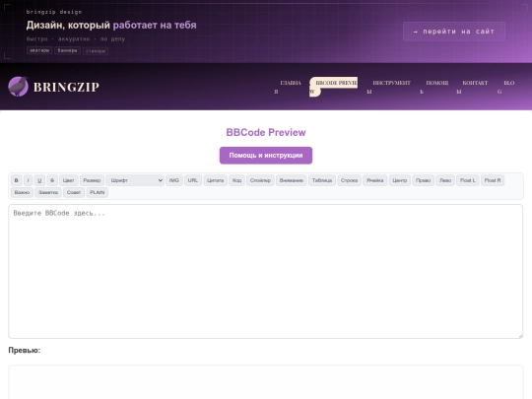Click the аватары tag in banner
Screen dimensions: 532x399
[x=39, y=50]
